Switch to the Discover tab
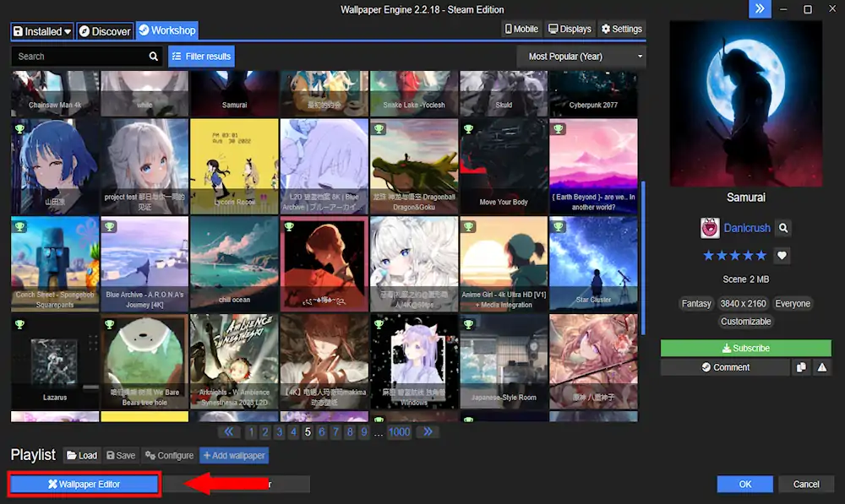Image resolution: width=845 pixels, height=504 pixels. click(105, 31)
